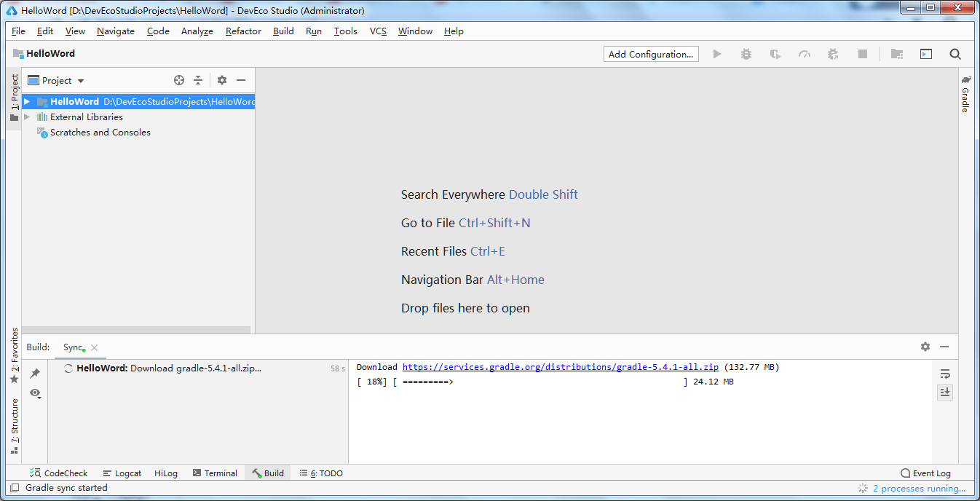This screenshot has height=501, width=980.
Task: Open the Add Configuration dropdown button
Action: [x=651, y=54]
